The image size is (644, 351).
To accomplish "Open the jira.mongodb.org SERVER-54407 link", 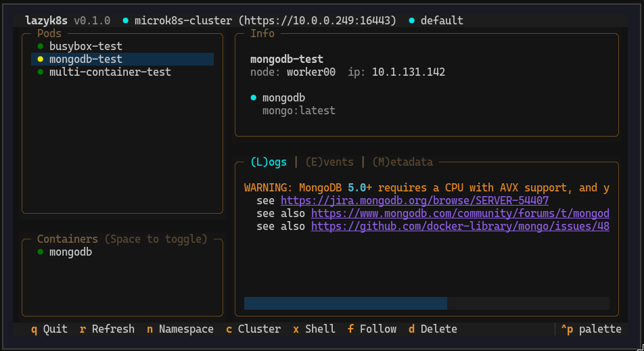I will pyautogui.click(x=415, y=200).
